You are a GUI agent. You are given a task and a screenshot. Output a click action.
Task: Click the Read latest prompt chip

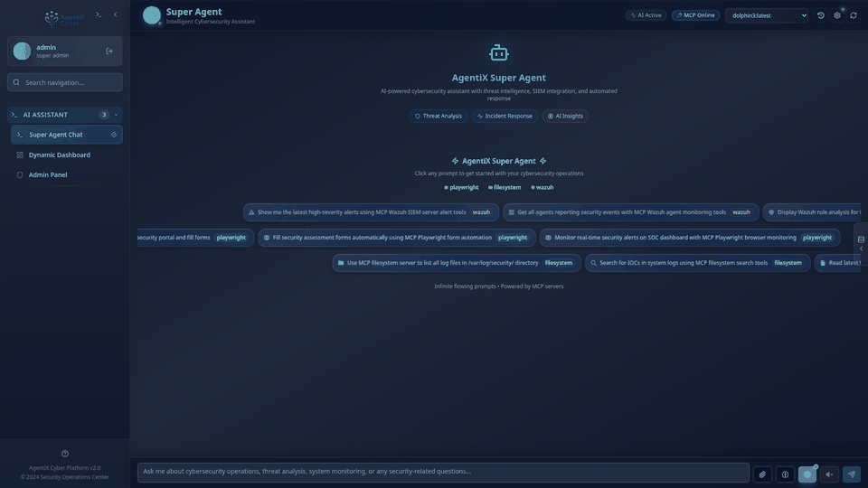(837, 263)
